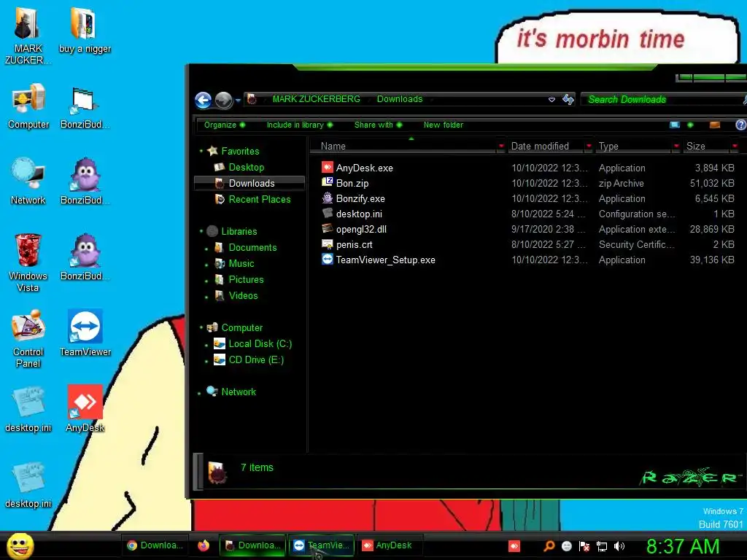Select CD Drive (E:) in navigation pane
747x560 pixels.
click(x=256, y=359)
